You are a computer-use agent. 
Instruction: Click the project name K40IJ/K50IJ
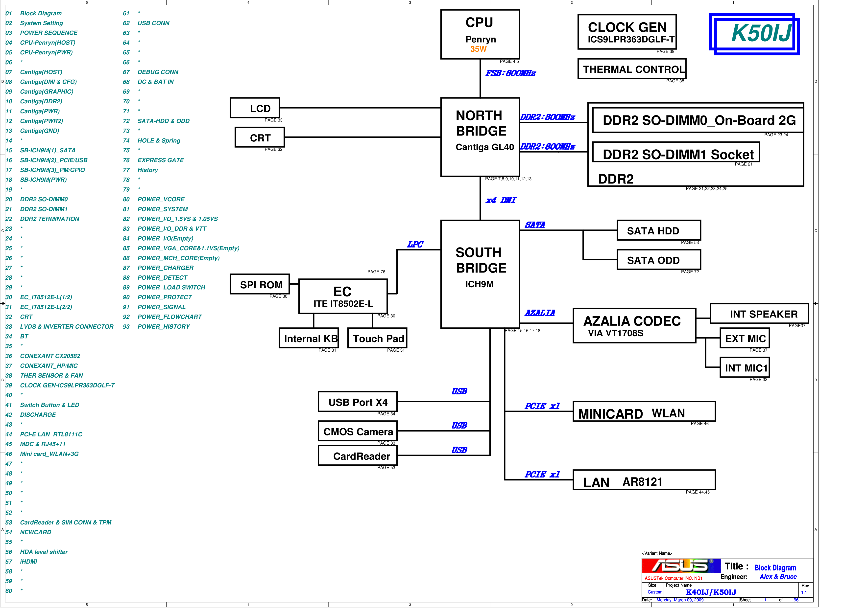(711, 593)
